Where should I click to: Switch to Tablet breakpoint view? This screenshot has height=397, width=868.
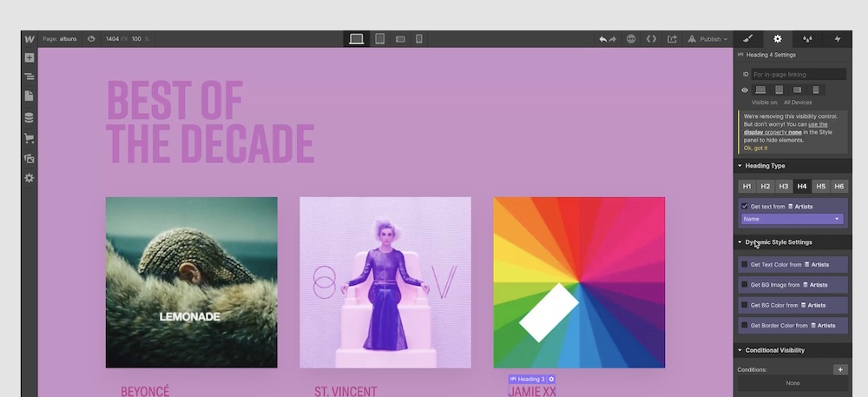tap(380, 39)
